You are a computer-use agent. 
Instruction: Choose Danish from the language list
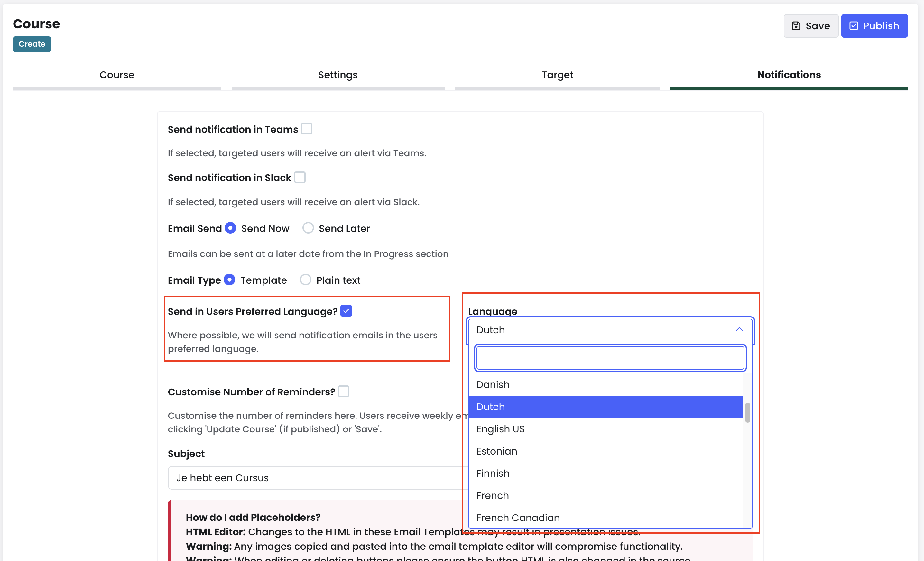click(605, 384)
